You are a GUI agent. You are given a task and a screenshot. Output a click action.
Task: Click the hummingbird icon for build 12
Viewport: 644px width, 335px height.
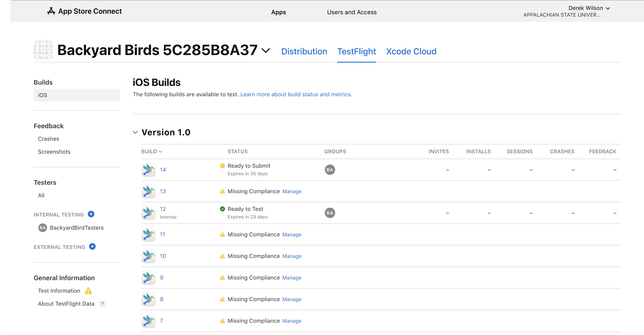pos(148,213)
